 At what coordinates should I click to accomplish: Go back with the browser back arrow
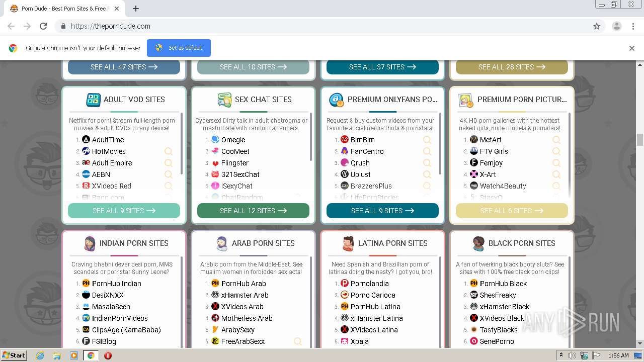click(x=11, y=26)
